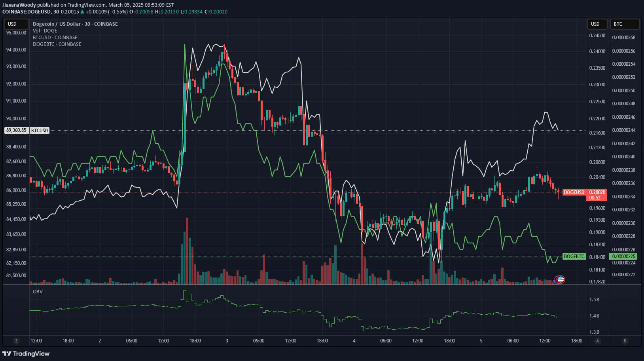Click the COINBASE:DOGEUSD symbol header text
The image size is (644, 361).
point(27,12)
